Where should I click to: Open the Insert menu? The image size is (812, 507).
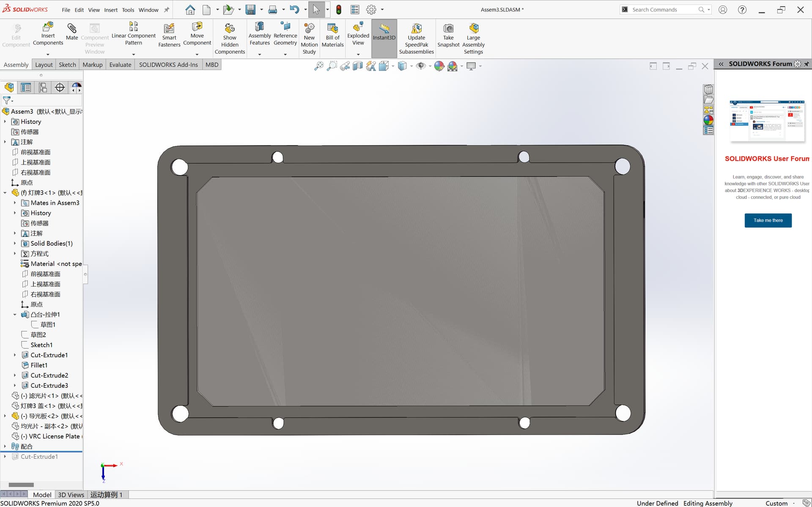(111, 10)
